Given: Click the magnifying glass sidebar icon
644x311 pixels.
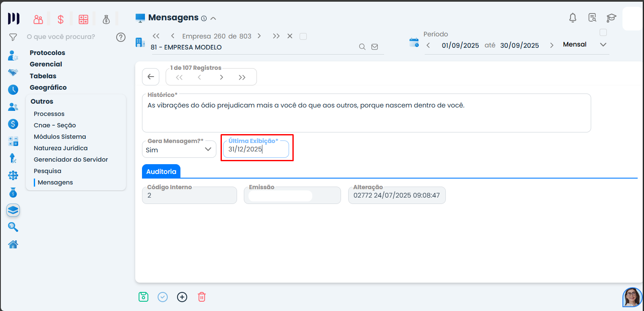Looking at the screenshot, I should pos(13,227).
